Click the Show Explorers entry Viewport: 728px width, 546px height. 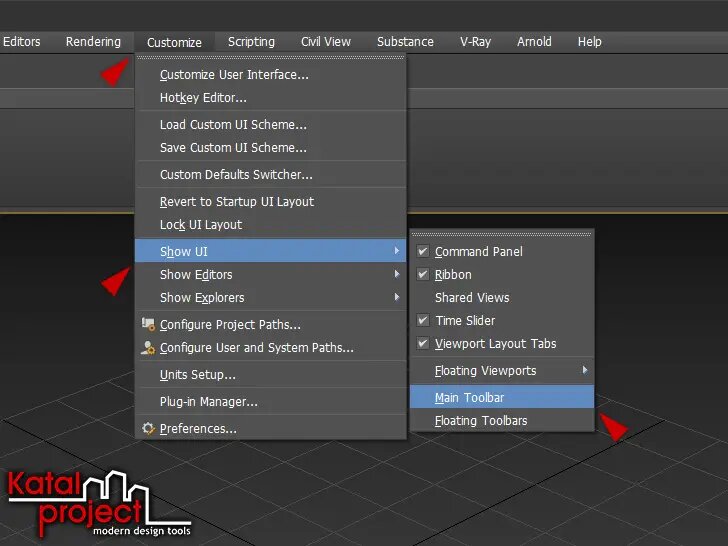(x=271, y=298)
